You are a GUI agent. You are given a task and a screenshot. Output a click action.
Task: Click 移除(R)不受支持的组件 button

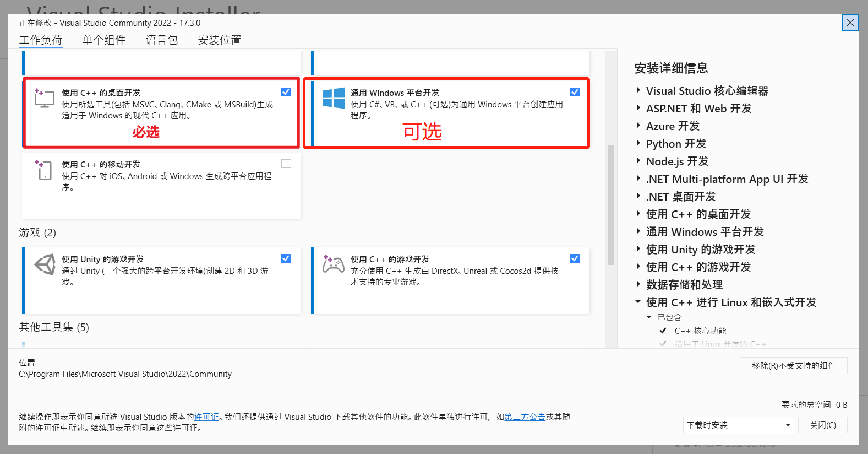(x=794, y=365)
